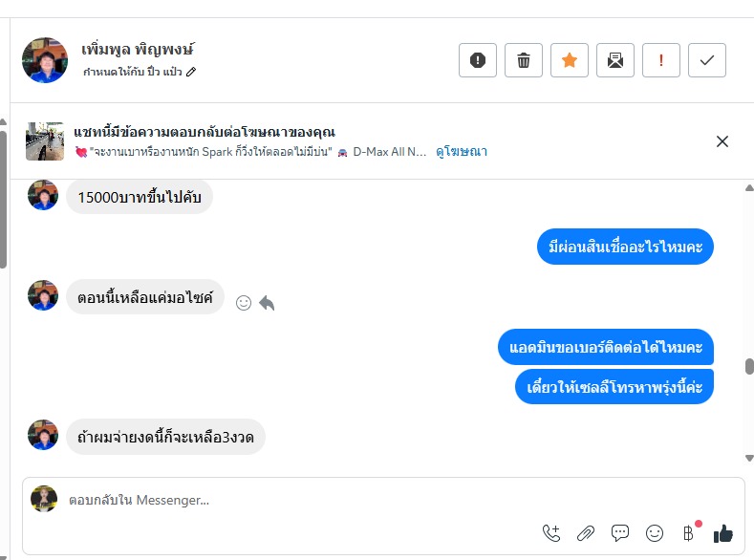Open the ดูโฆษณา link
The width and height of the screenshot is (754, 560).
click(462, 151)
